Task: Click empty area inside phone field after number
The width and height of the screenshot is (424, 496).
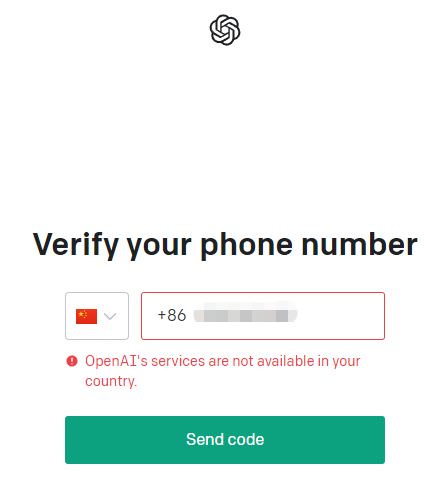Action: point(340,316)
